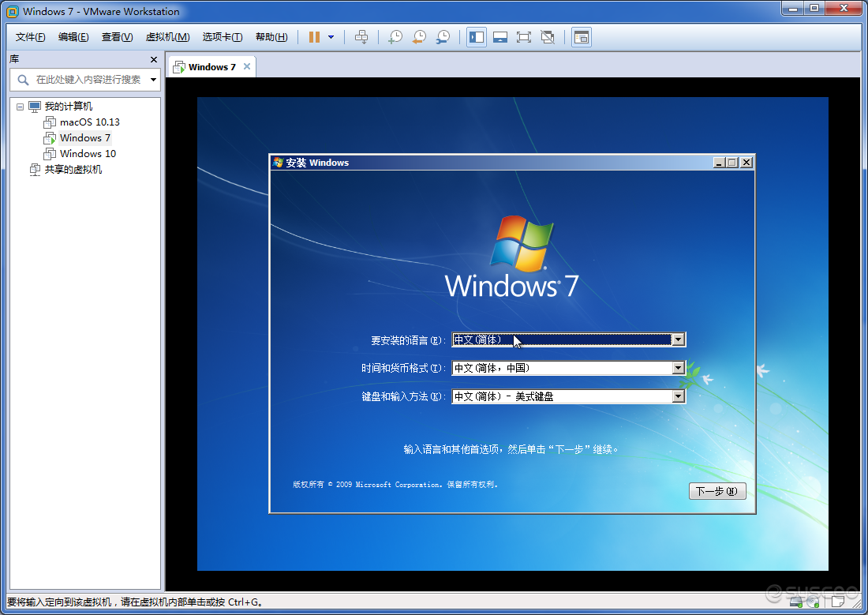Image resolution: width=868 pixels, height=615 pixels.
Task: Click the 要安装的语言(E) label
Action: (x=408, y=340)
